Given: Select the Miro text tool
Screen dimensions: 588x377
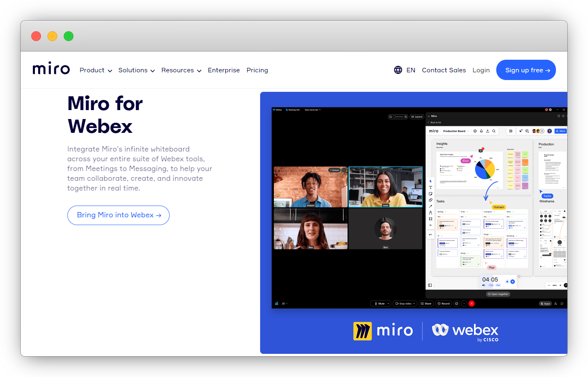Looking at the screenshot, I should [x=431, y=188].
